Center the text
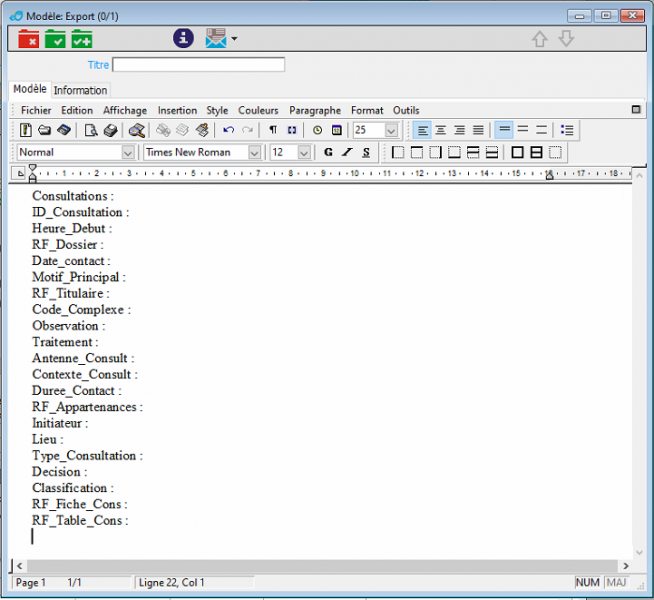Image resolution: width=654 pixels, height=600 pixels. click(x=440, y=130)
